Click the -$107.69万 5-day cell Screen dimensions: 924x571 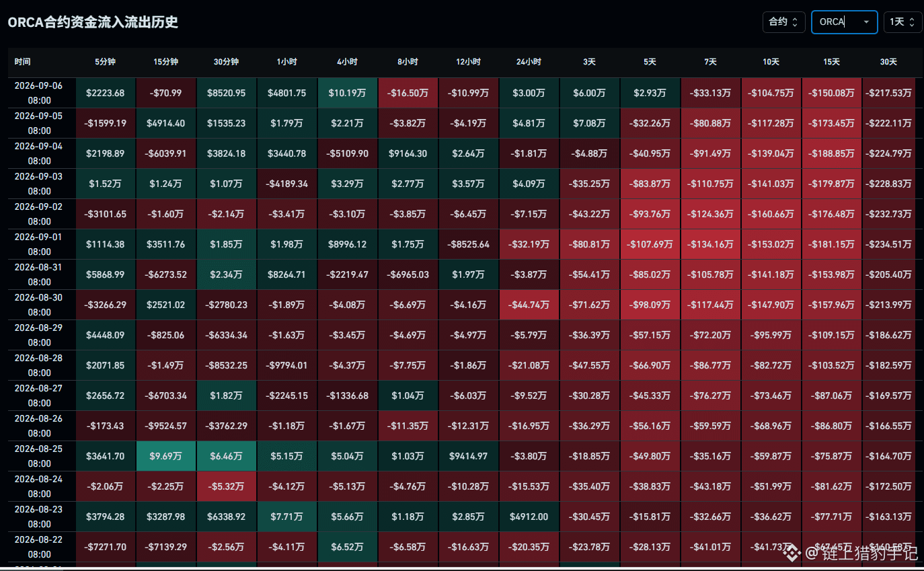click(650, 245)
